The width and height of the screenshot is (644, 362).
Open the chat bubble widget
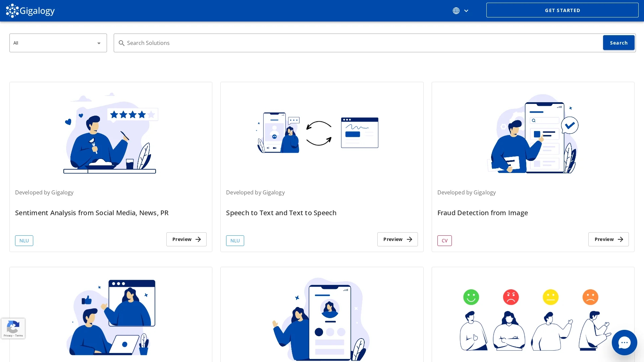pyautogui.click(x=624, y=343)
